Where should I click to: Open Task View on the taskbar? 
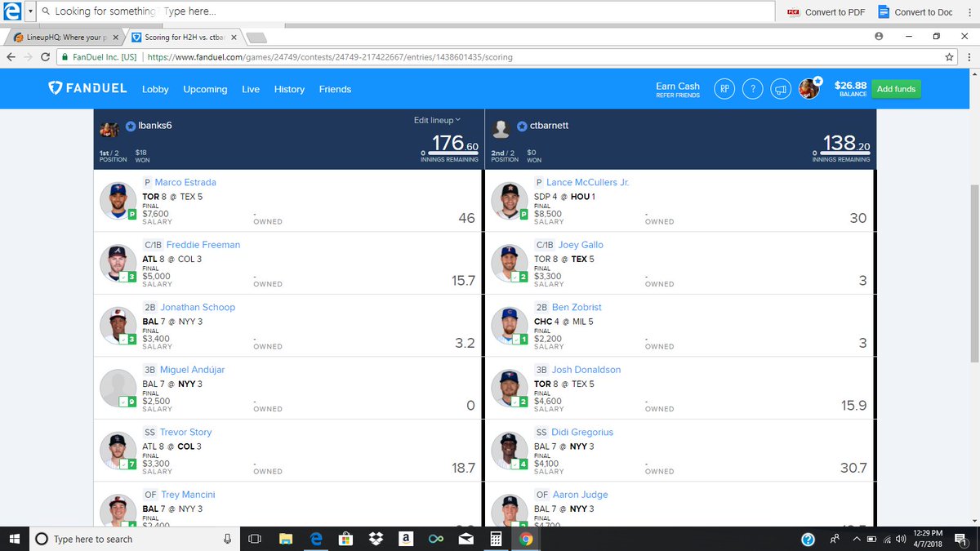(254, 539)
